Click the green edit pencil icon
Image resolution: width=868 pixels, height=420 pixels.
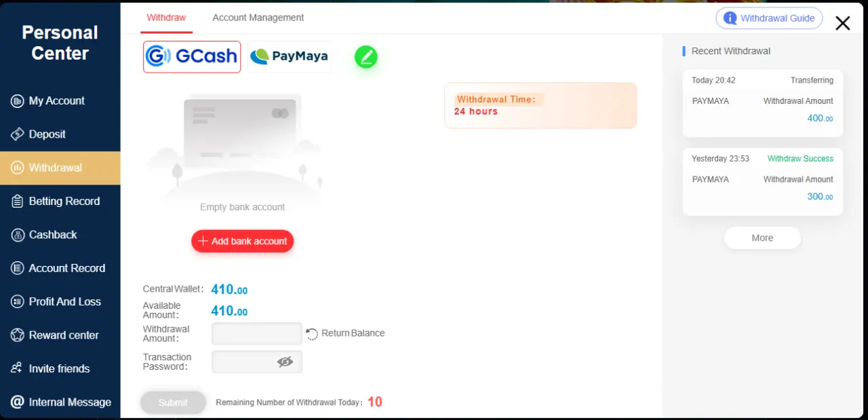tap(366, 57)
